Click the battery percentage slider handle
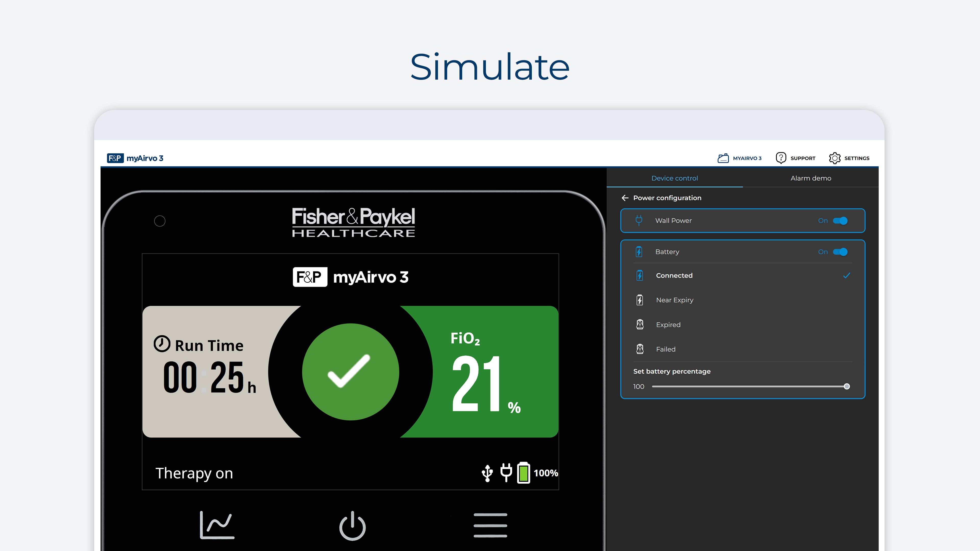 coord(847,386)
